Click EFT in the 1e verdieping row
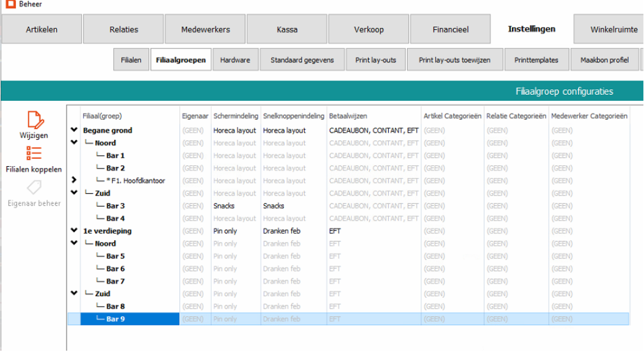644x358 pixels. (x=335, y=231)
